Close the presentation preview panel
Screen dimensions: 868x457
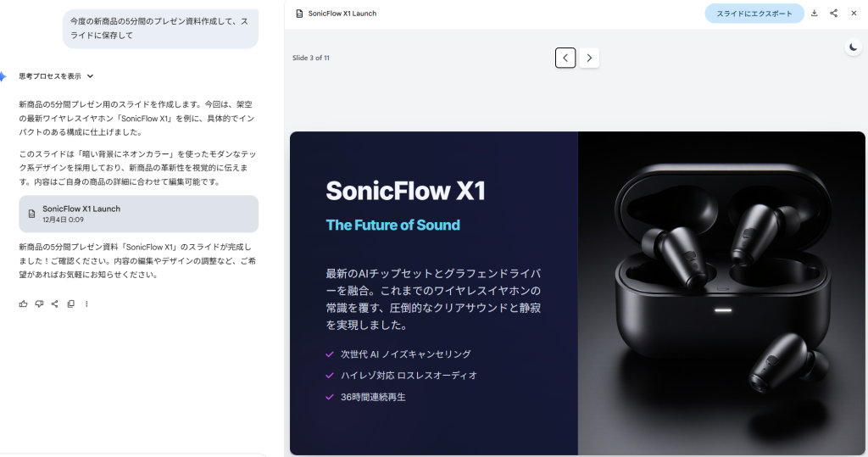tap(854, 14)
